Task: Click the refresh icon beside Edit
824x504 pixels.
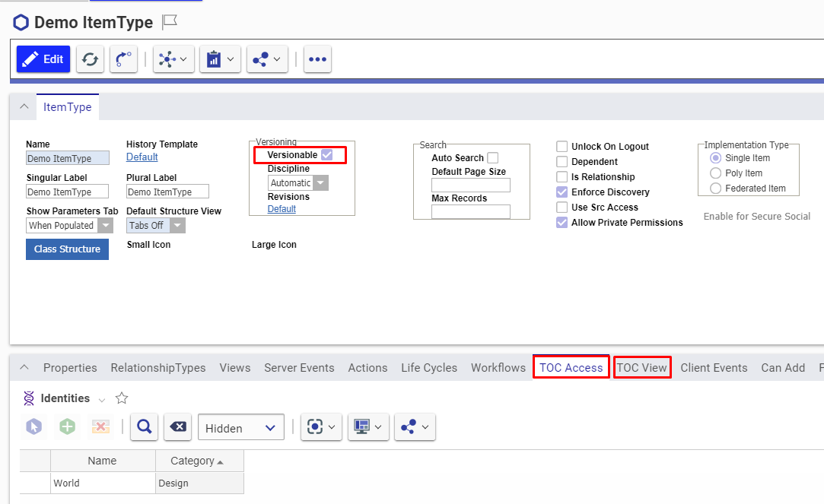Action: 90,59
